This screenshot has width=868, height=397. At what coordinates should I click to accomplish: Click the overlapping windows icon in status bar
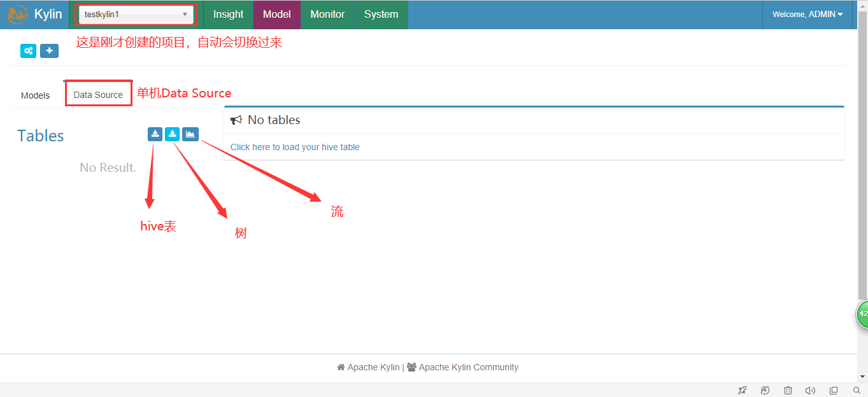[834, 390]
